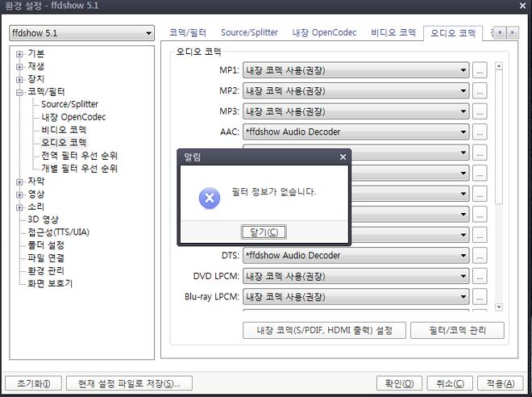The height and width of the screenshot is (397, 532).
Task: Open the DVD LPCM codec dropdown
Action: point(355,276)
